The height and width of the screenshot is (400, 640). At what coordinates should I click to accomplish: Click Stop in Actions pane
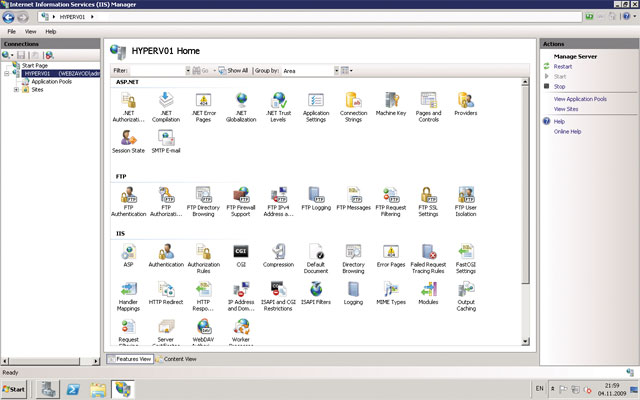[x=559, y=87]
